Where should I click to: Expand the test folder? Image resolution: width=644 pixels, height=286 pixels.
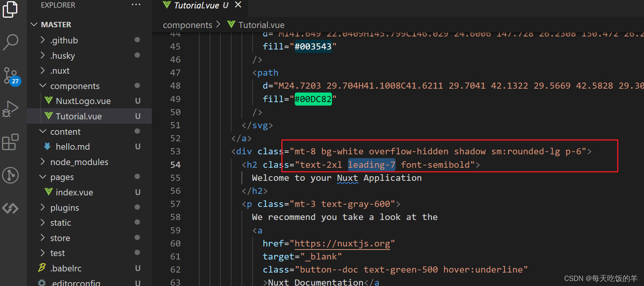tap(43, 253)
